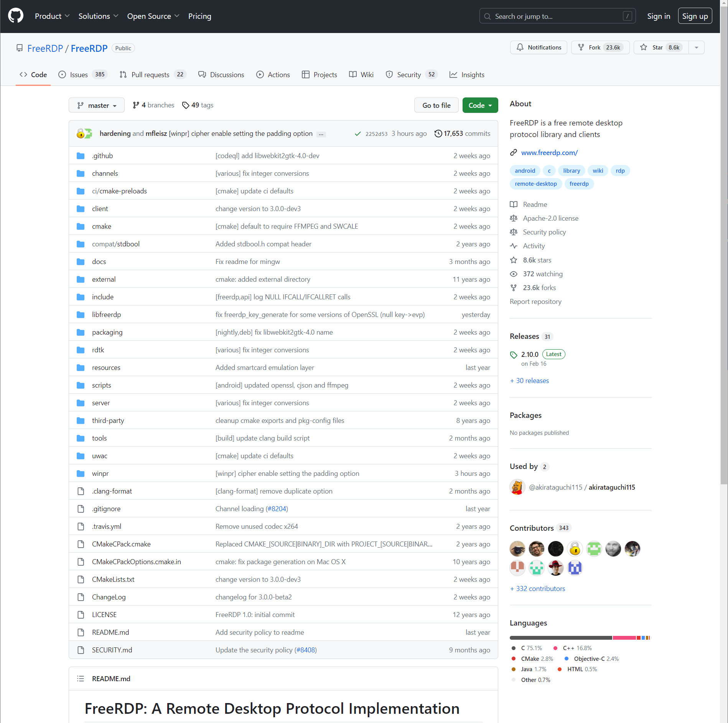Open pull request #8408 link
The height and width of the screenshot is (723, 728).
click(305, 650)
